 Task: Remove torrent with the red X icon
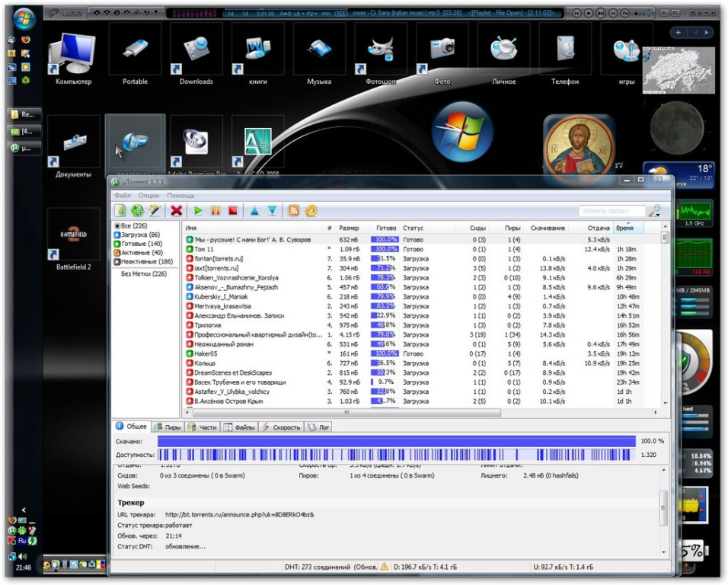click(177, 210)
